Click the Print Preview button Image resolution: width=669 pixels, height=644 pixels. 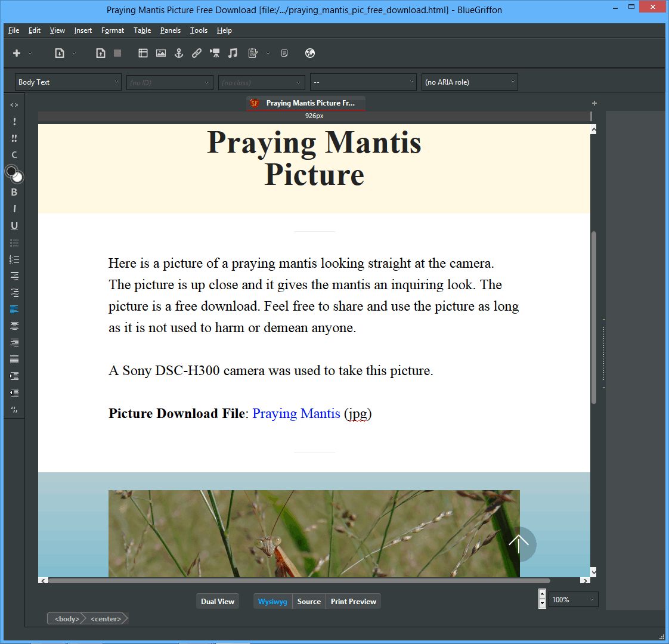point(353,601)
